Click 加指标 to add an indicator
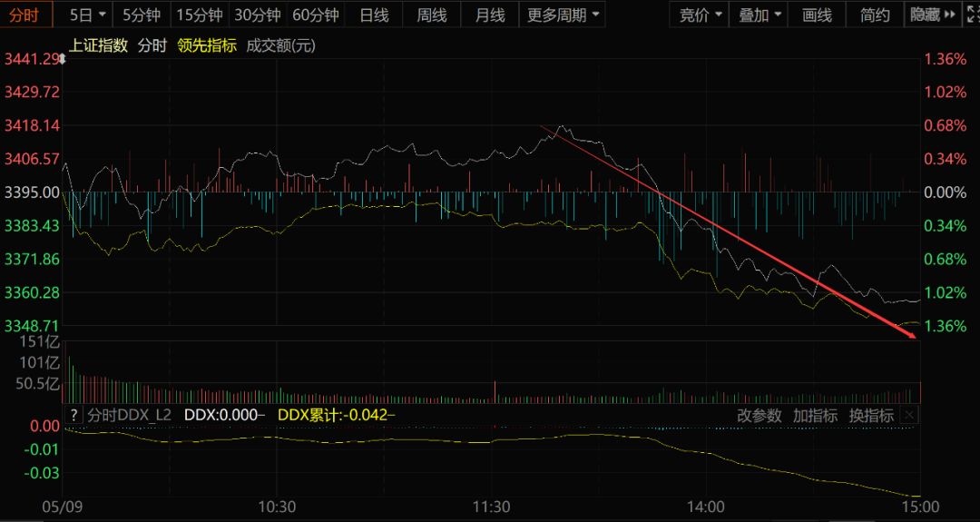Image resolution: width=980 pixels, height=522 pixels. point(815,416)
